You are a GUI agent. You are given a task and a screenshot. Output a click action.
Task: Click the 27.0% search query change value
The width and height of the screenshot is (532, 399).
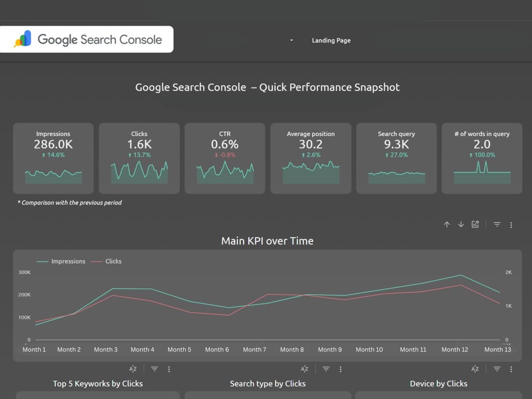pos(396,155)
